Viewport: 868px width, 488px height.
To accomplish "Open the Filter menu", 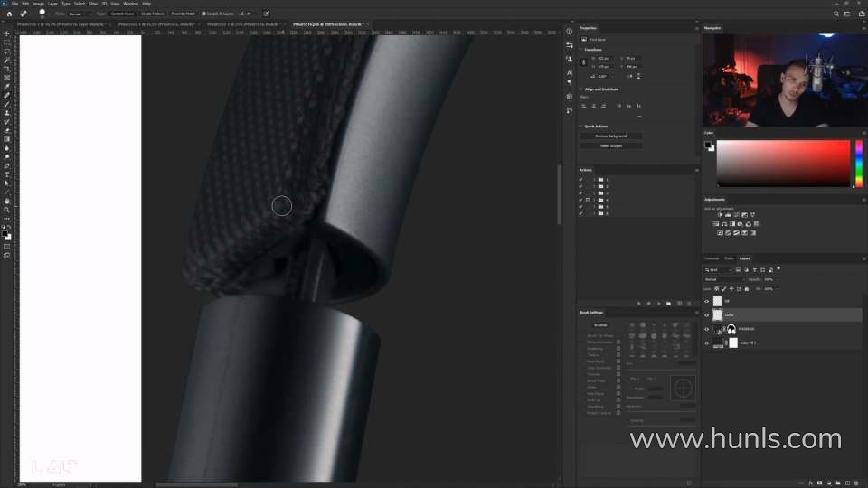I will (x=93, y=4).
